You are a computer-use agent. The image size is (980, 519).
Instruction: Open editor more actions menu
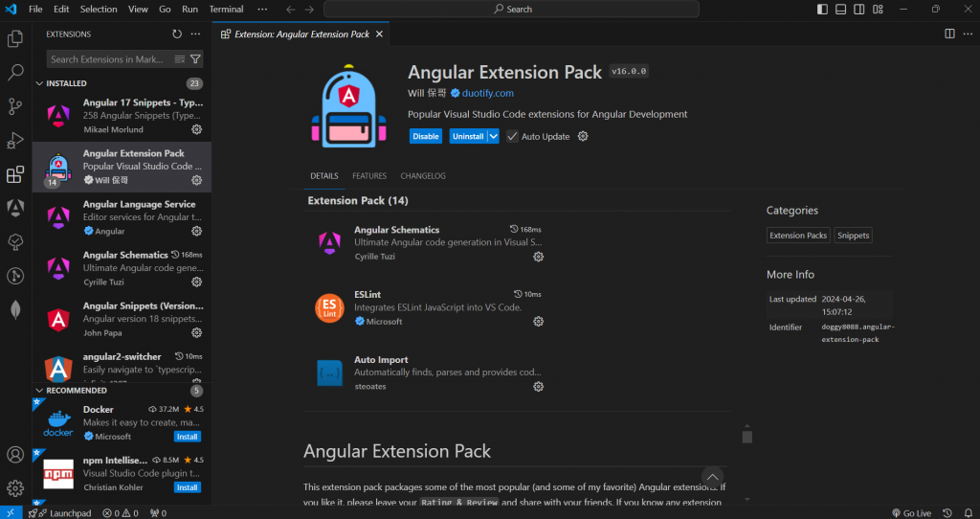click(x=968, y=34)
